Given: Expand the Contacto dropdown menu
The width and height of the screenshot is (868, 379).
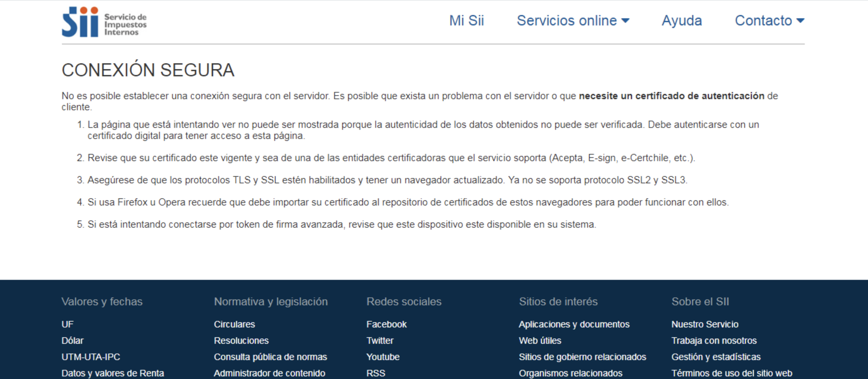Looking at the screenshot, I should pos(769,21).
